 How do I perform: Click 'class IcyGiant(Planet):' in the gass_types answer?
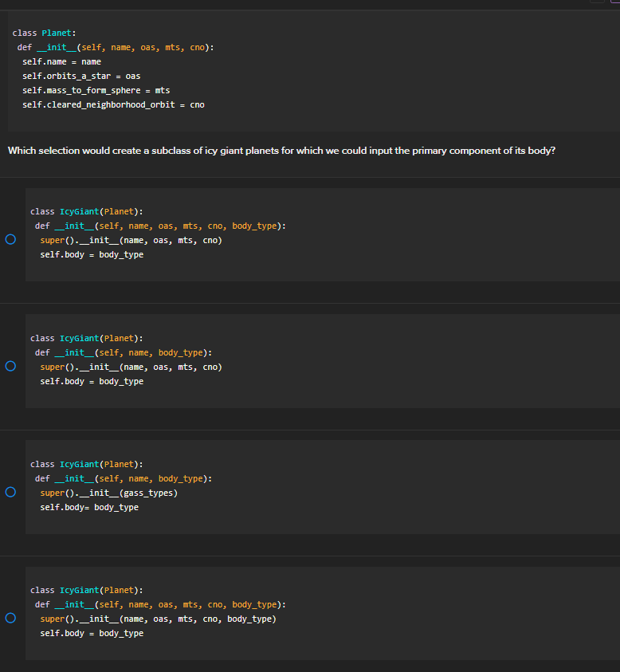pos(87,465)
